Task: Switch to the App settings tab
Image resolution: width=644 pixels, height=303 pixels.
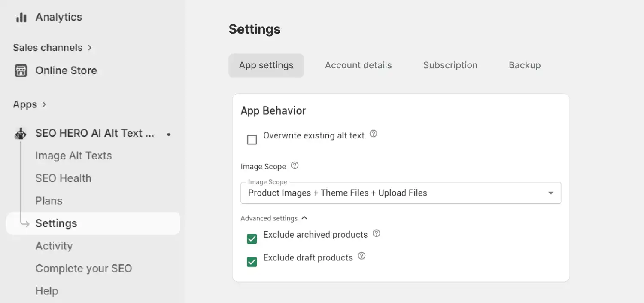Action: (266, 65)
